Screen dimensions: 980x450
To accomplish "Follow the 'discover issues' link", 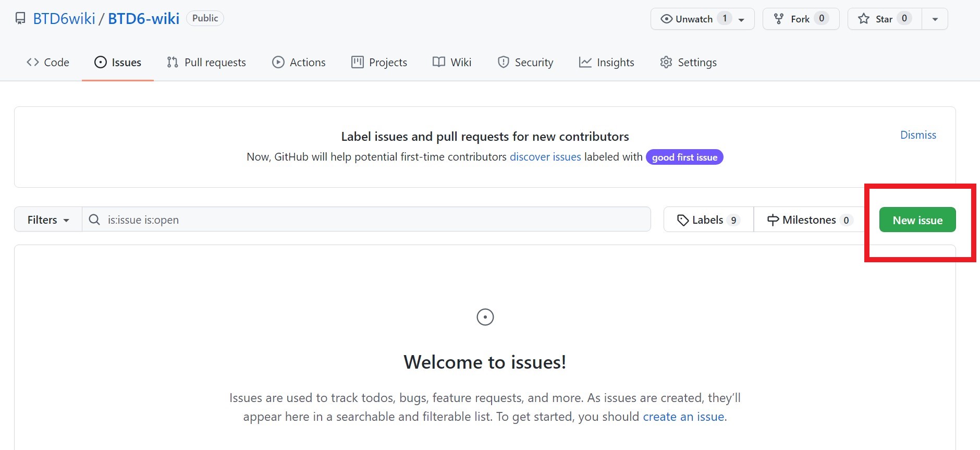I will click(545, 157).
